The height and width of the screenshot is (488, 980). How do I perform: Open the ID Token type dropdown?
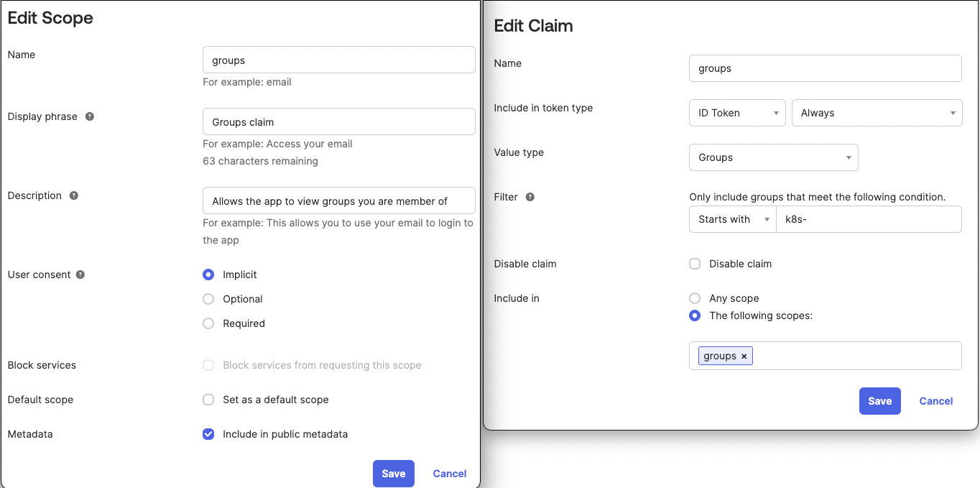(x=736, y=113)
